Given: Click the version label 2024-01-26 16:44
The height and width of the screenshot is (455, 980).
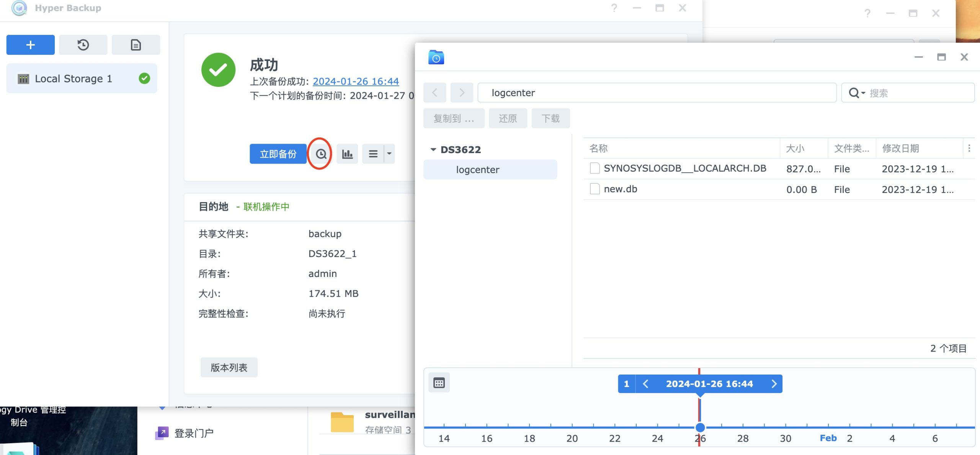Looking at the screenshot, I should tap(709, 384).
